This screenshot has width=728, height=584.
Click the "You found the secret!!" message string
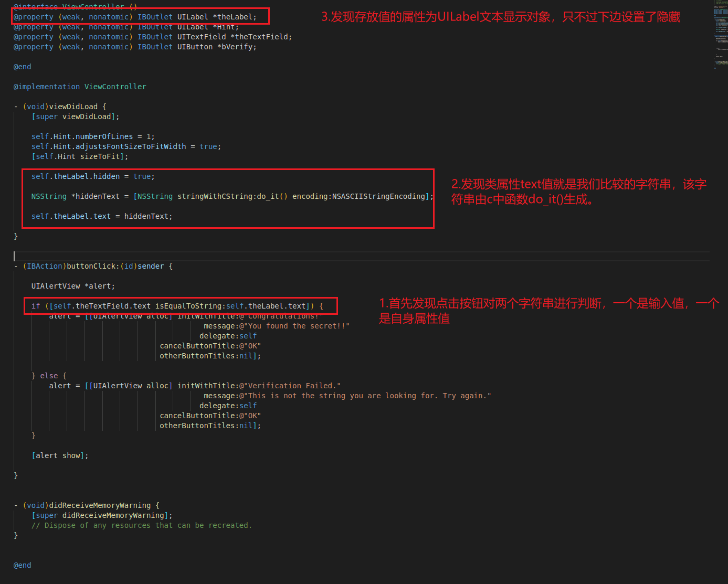pos(294,326)
